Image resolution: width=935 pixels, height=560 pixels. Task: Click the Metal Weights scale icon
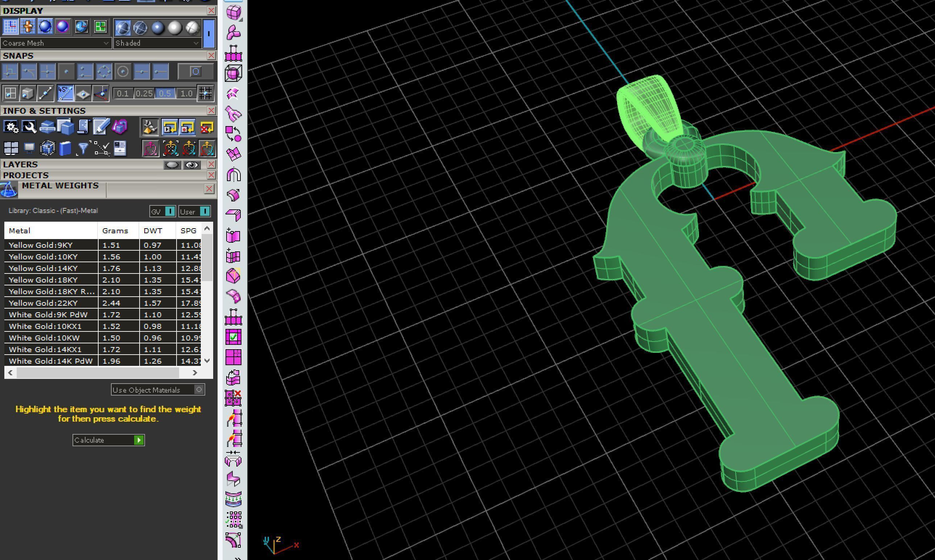8,190
